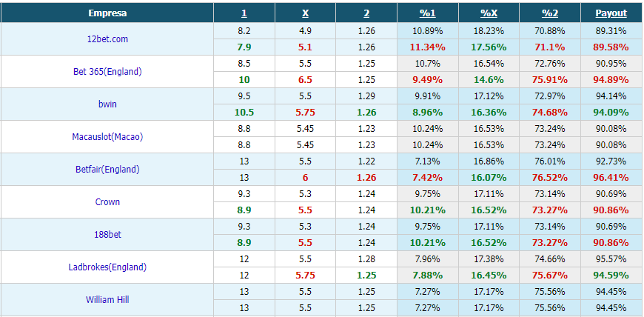The image size is (644, 317).
Task: Click the 7.13% home probability cell
Action: pyautogui.click(x=428, y=161)
